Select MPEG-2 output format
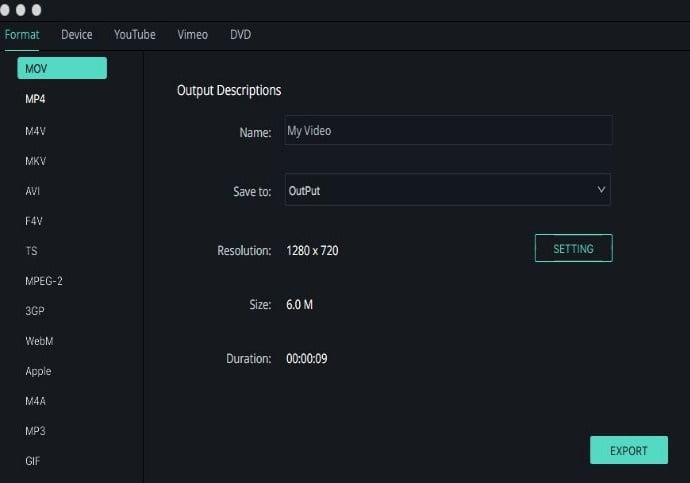This screenshot has height=483, width=690. (44, 281)
